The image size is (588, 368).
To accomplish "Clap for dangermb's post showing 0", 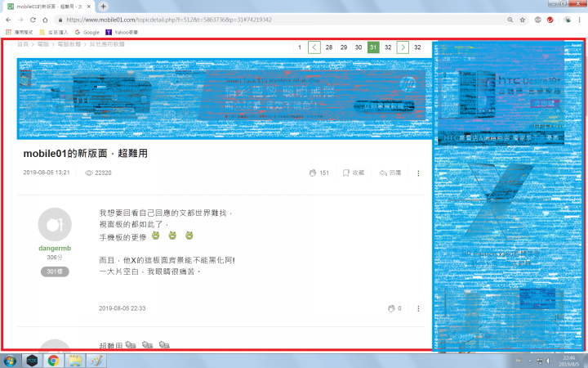I will click(394, 308).
